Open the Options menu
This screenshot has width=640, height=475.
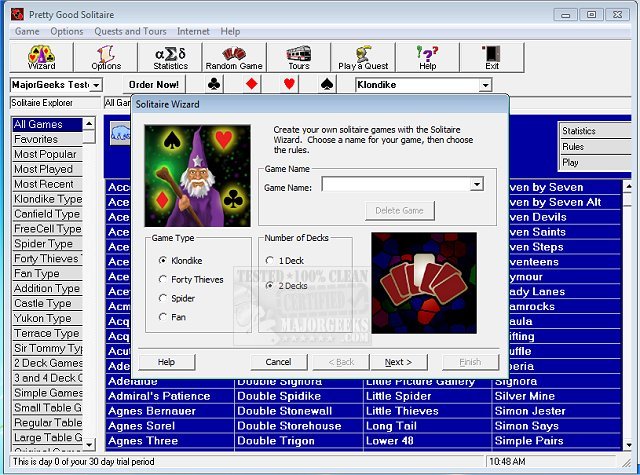coord(67,31)
